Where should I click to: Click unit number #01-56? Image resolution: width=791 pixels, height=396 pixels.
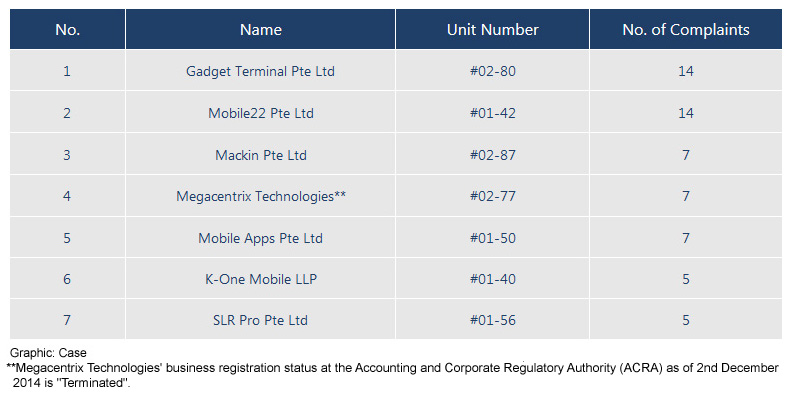pyautogui.click(x=493, y=320)
